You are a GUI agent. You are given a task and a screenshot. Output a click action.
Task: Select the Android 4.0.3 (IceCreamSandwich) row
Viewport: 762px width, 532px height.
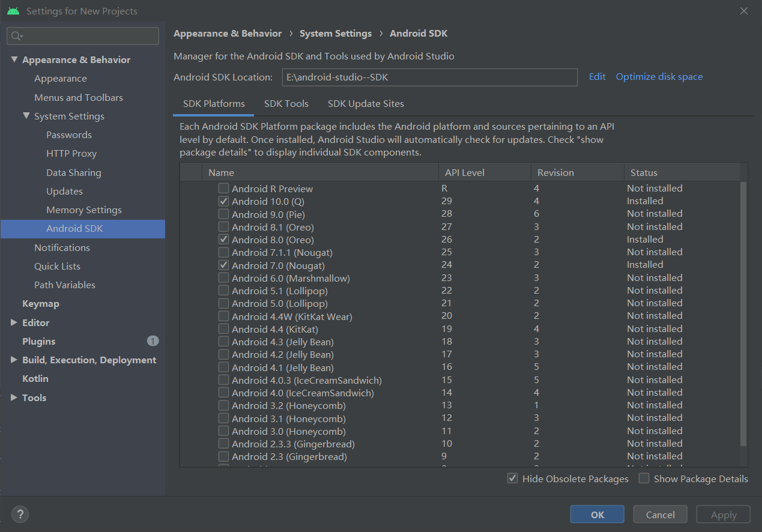(x=460, y=380)
